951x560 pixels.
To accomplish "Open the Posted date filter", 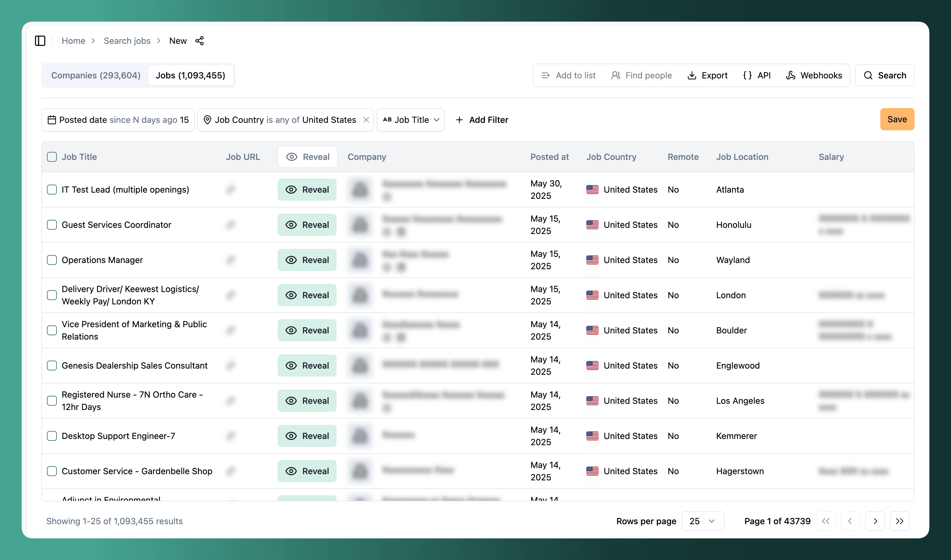I will click(x=118, y=120).
